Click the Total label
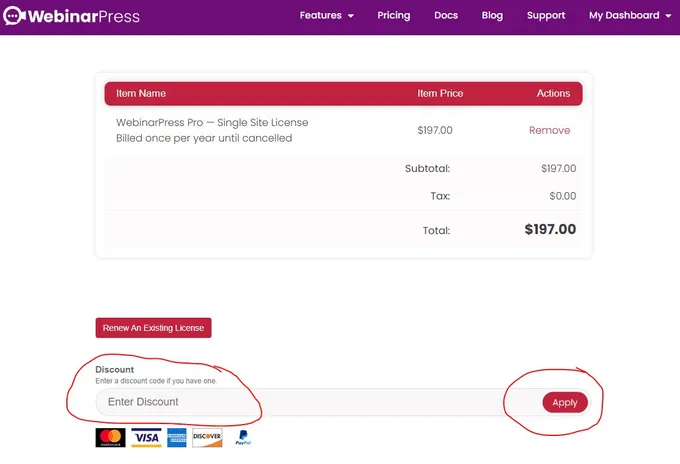 [x=436, y=230]
